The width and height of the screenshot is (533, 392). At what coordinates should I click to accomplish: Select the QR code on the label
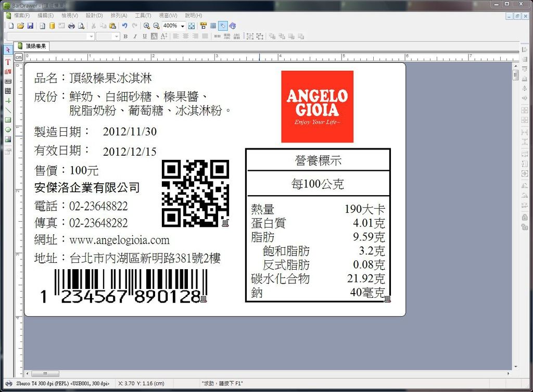195,193
